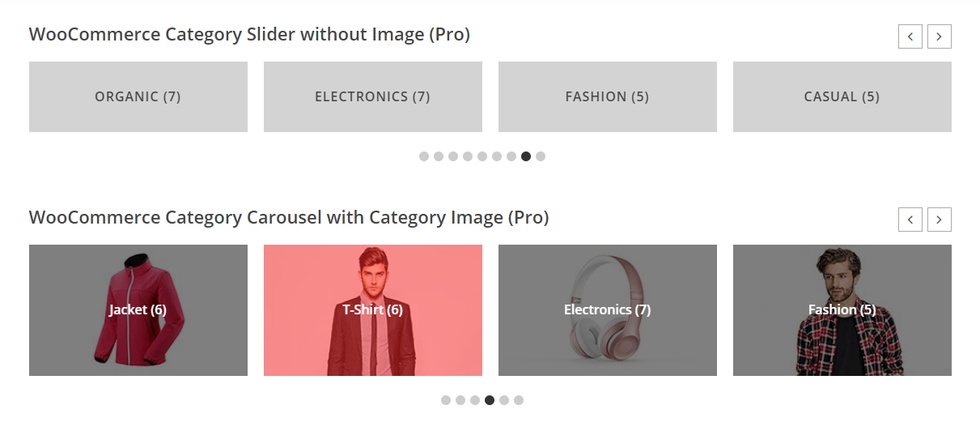The image size is (980, 431).
Task: Open the ORGANIC (7) category tile
Action: click(x=138, y=97)
